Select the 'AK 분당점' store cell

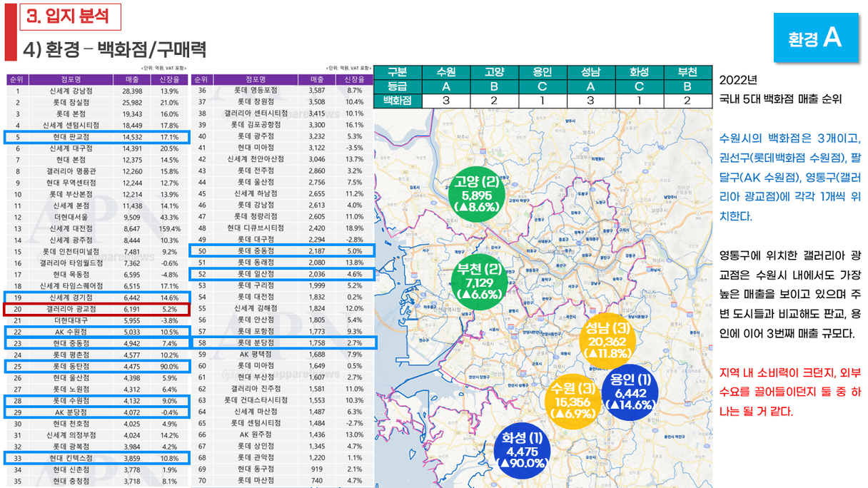[71, 412]
